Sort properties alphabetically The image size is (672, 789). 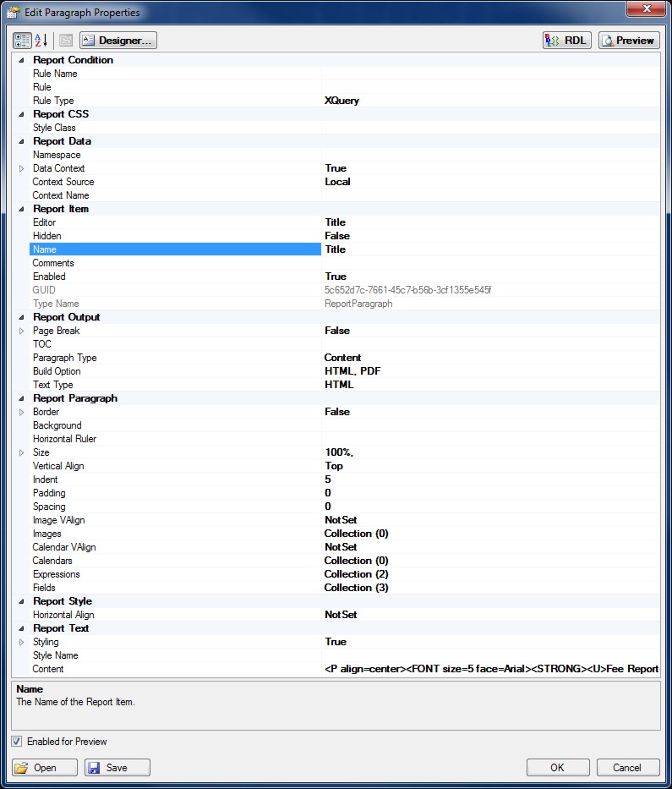(41, 41)
